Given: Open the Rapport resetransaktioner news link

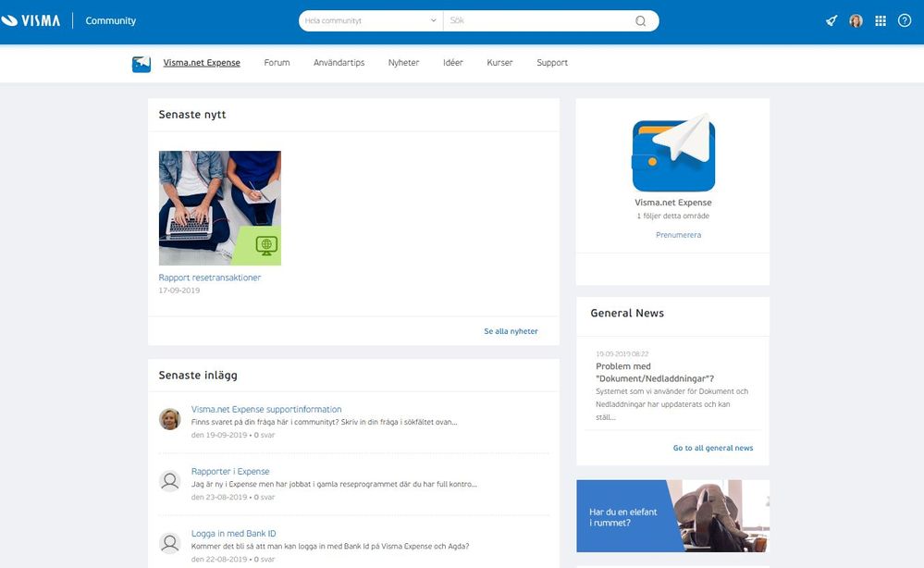Looking at the screenshot, I should pyautogui.click(x=210, y=278).
